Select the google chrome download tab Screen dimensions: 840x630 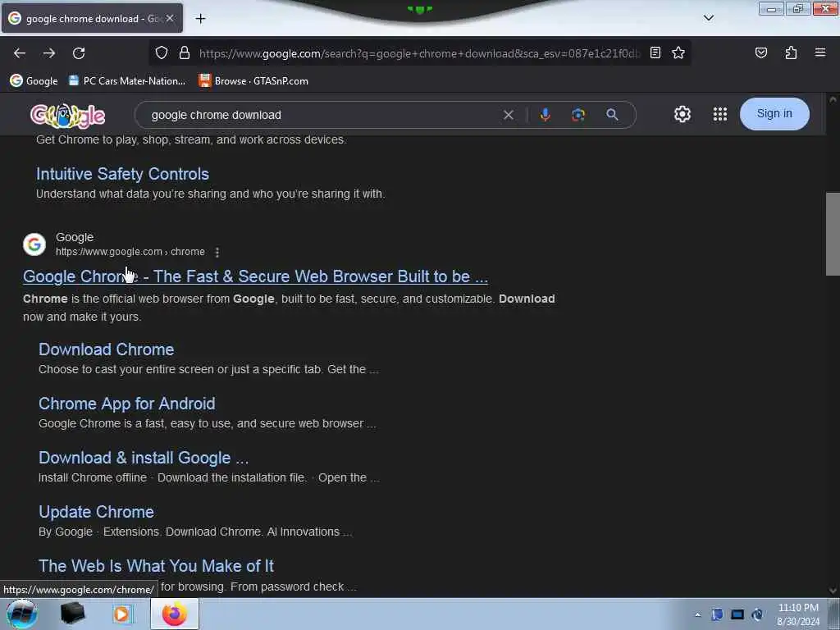pos(92,18)
